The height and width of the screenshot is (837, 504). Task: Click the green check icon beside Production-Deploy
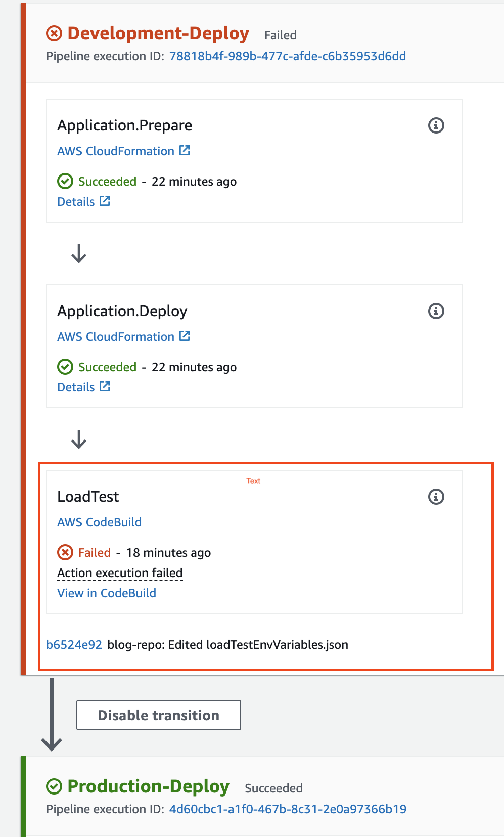(x=54, y=785)
